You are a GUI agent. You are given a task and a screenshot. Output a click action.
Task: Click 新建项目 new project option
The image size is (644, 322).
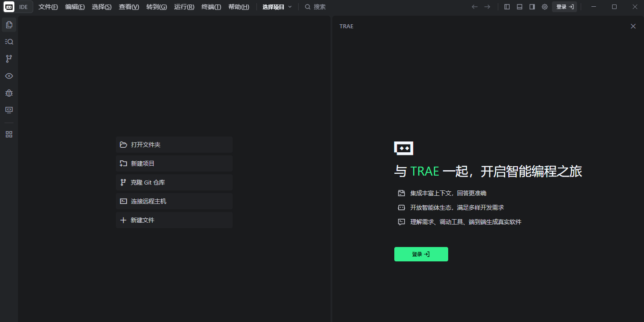tap(174, 163)
